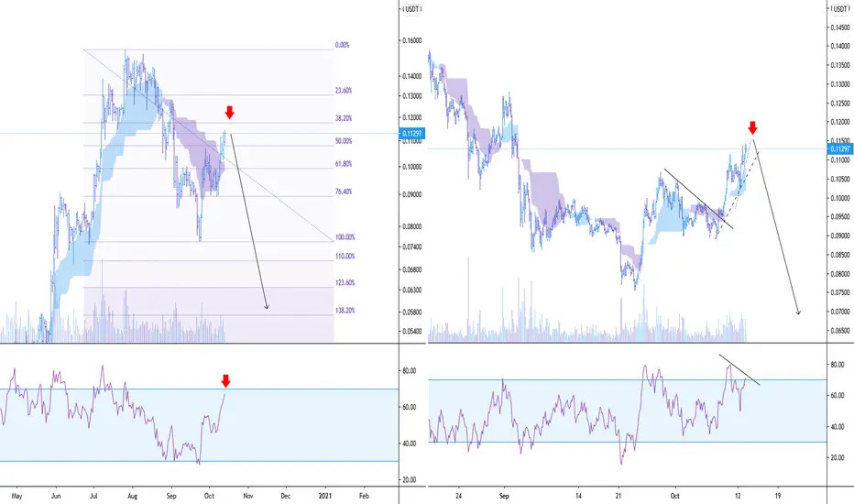The image size is (854, 504).
Task: Click 40.00 on the right RSI axis
Action: (838, 427)
